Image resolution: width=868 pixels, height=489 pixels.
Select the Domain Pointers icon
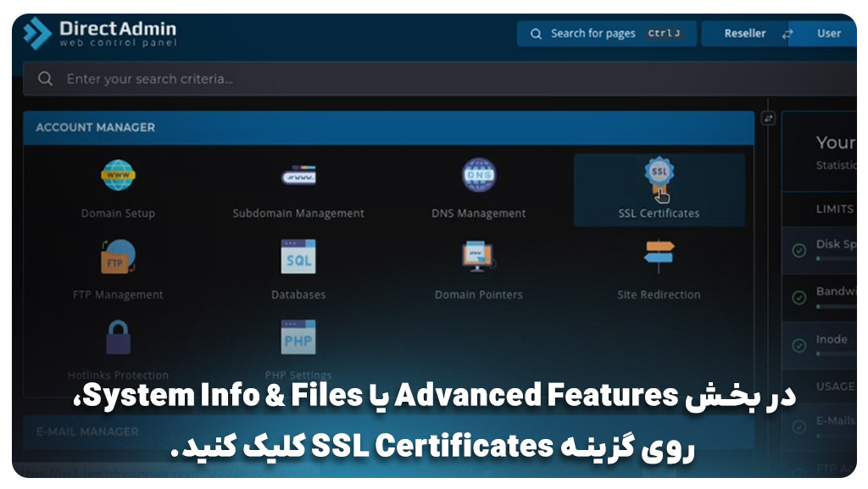[x=478, y=257]
